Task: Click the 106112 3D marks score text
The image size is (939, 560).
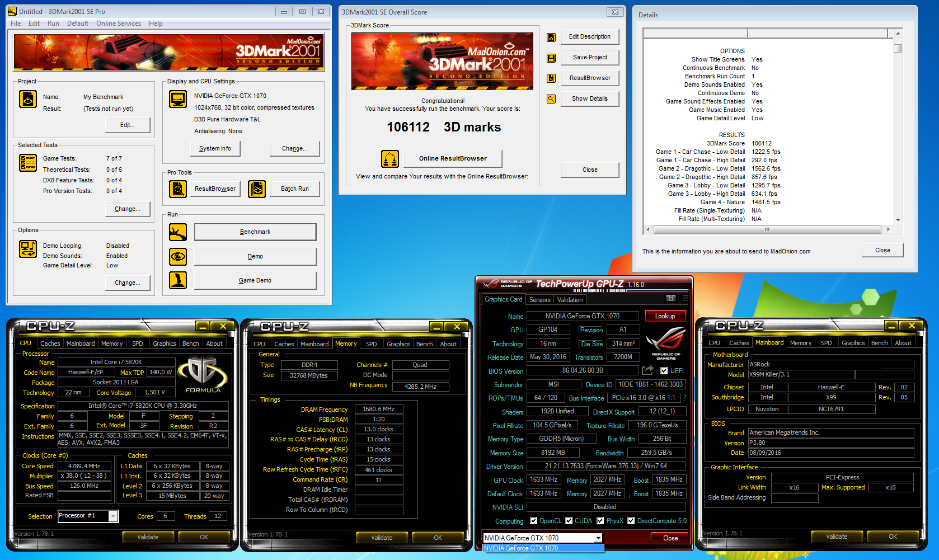Action: (x=444, y=127)
